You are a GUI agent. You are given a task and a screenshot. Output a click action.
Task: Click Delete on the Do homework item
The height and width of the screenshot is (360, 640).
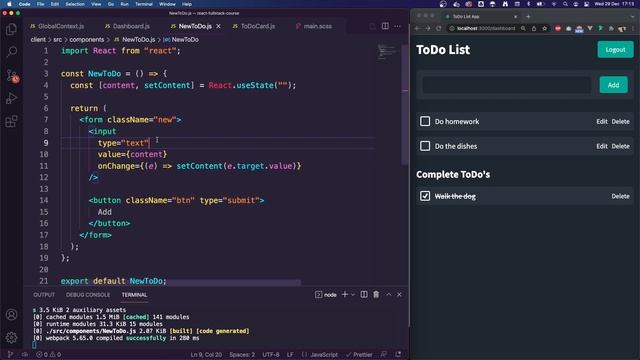(620, 121)
